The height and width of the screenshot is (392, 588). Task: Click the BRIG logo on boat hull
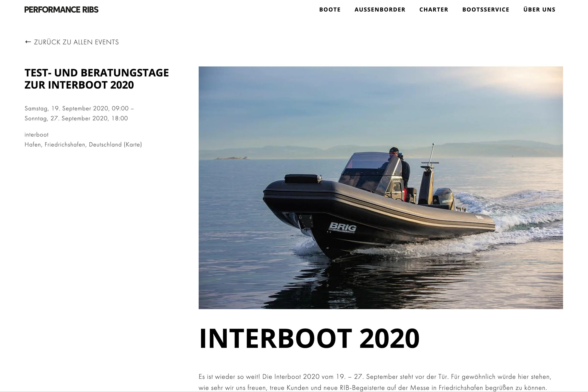coord(342,228)
